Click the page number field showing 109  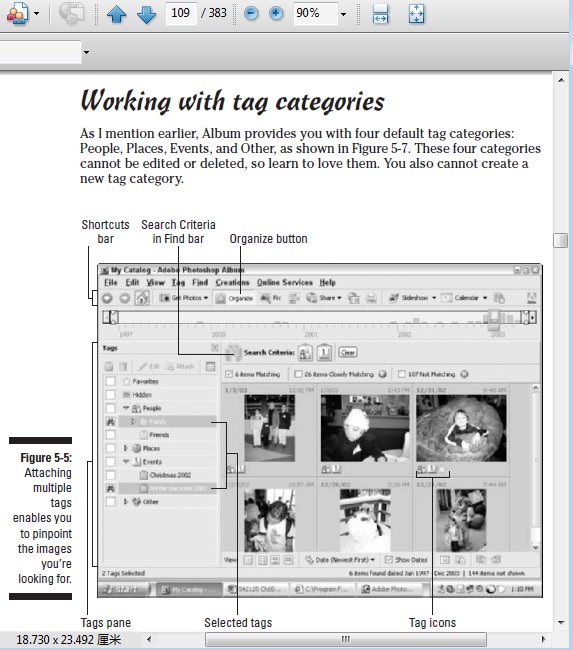(181, 13)
